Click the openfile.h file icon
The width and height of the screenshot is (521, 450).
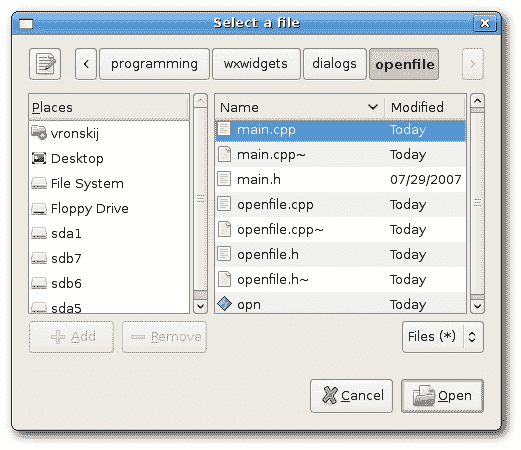(x=224, y=254)
